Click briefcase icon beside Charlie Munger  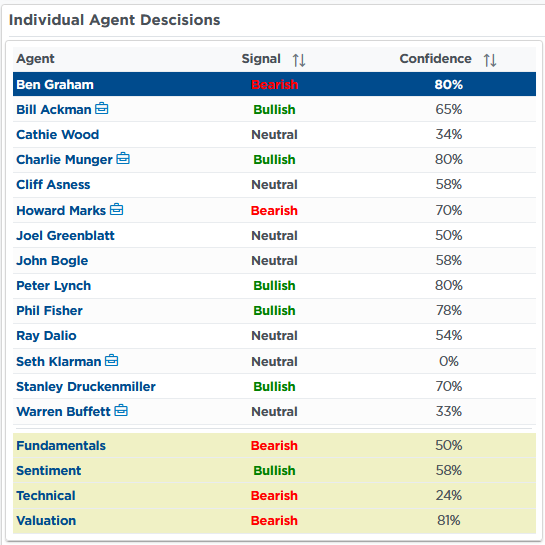coord(123,158)
